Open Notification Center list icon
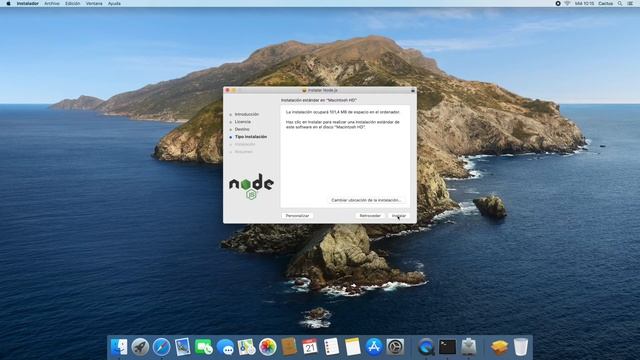Viewport: 640px width, 360px height. tap(630, 3)
